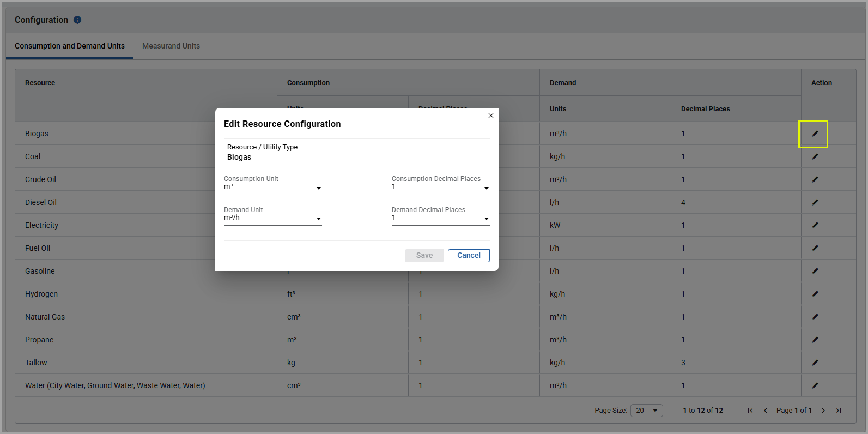Open the Consumption Unit dropdown

273,187
